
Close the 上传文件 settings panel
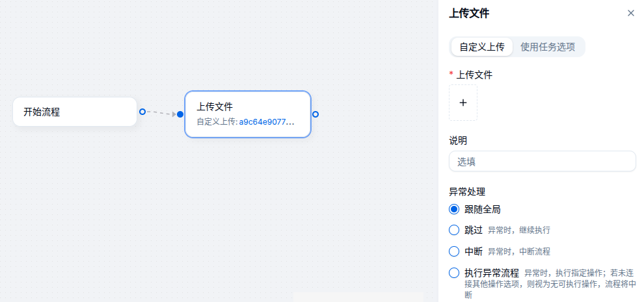click(x=630, y=13)
